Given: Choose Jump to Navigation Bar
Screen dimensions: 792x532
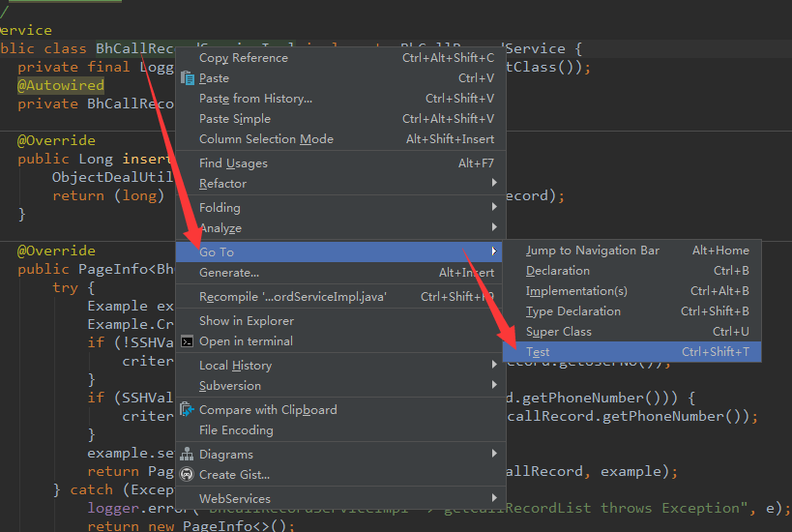Looking at the screenshot, I should pos(592,251).
